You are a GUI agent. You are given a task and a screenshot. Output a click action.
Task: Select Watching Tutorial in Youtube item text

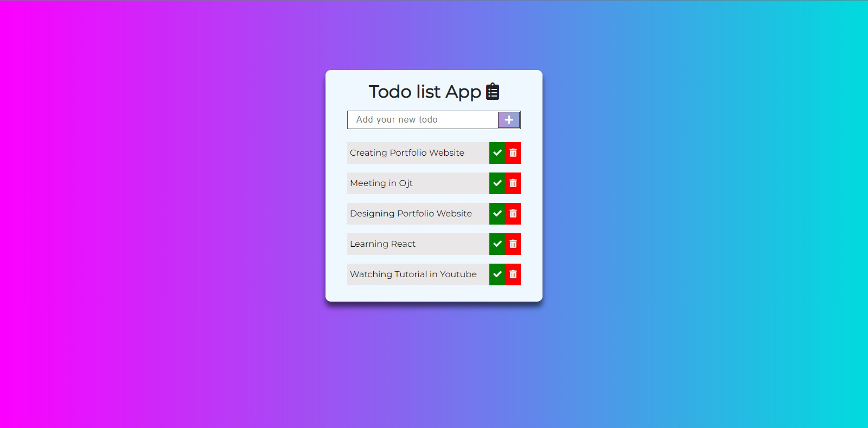[x=413, y=274]
